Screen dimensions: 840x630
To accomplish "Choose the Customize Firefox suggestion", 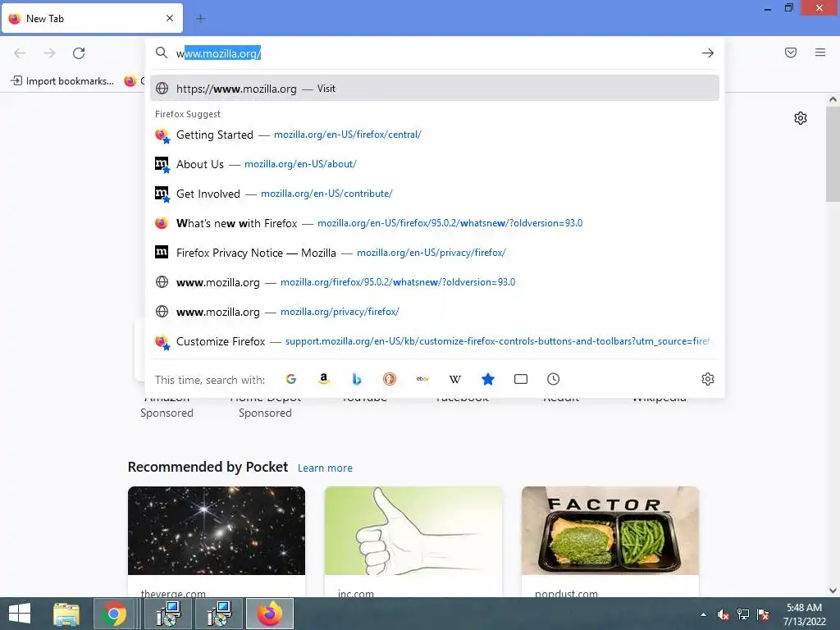I will (x=435, y=341).
